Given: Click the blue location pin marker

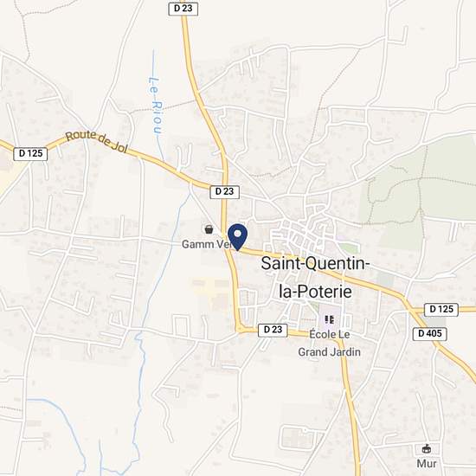Looking at the screenshot, I should pyautogui.click(x=237, y=237).
